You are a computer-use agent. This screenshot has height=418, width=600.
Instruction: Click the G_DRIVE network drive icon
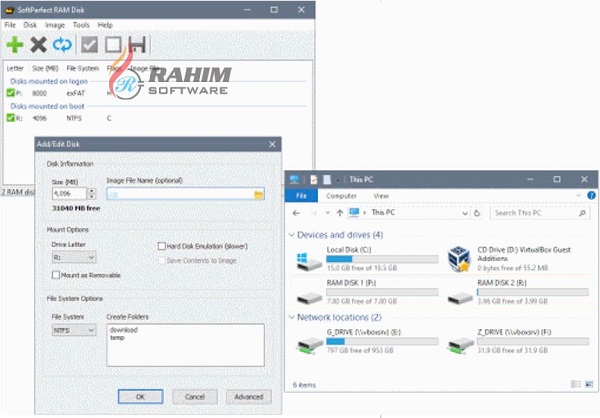(x=309, y=345)
